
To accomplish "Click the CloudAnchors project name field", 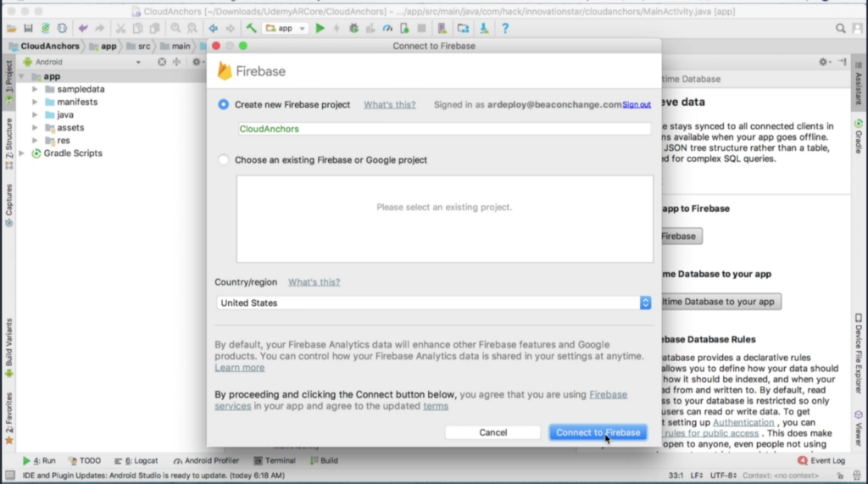I will click(x=444, y=129).
